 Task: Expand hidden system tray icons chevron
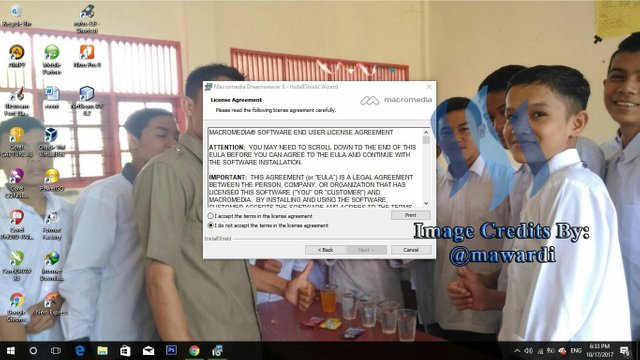(x=517, y=351)
